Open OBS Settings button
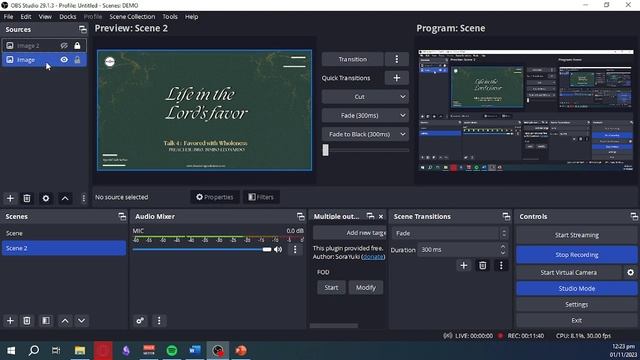 [x=576, y=304]
